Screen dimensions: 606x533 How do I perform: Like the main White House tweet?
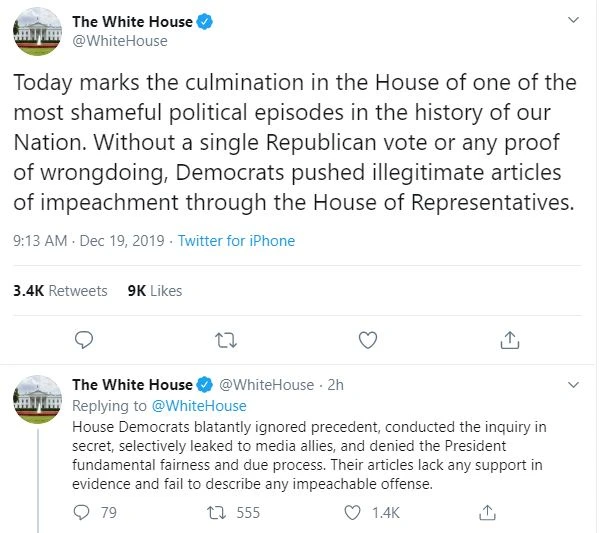click(x=368, y=340)
